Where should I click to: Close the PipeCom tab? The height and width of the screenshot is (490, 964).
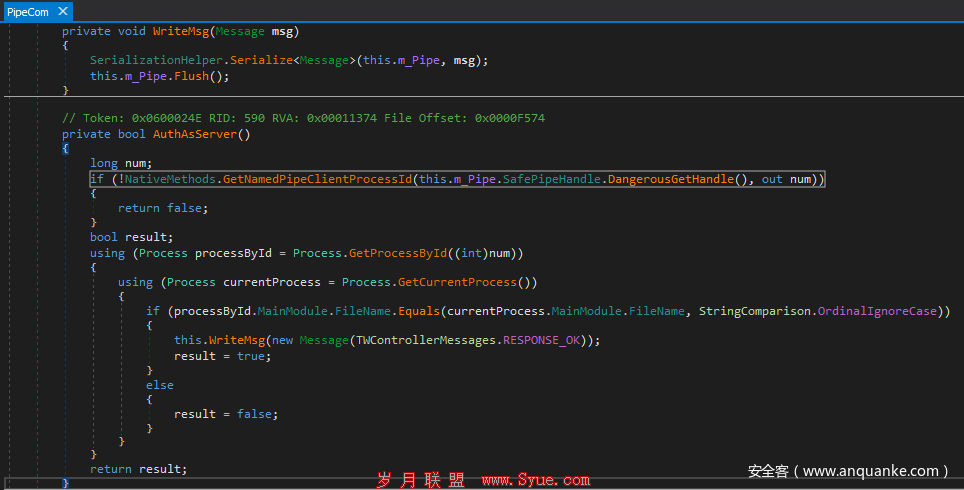coord(63,11)
